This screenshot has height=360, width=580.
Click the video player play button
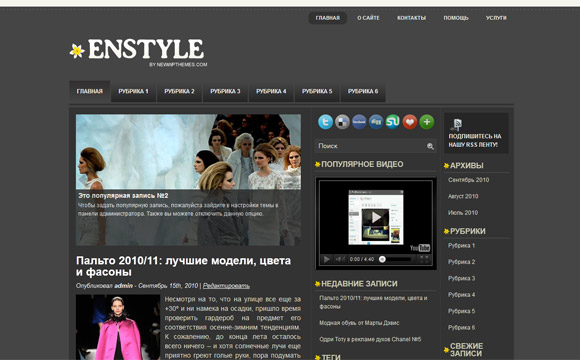point(327,259)
